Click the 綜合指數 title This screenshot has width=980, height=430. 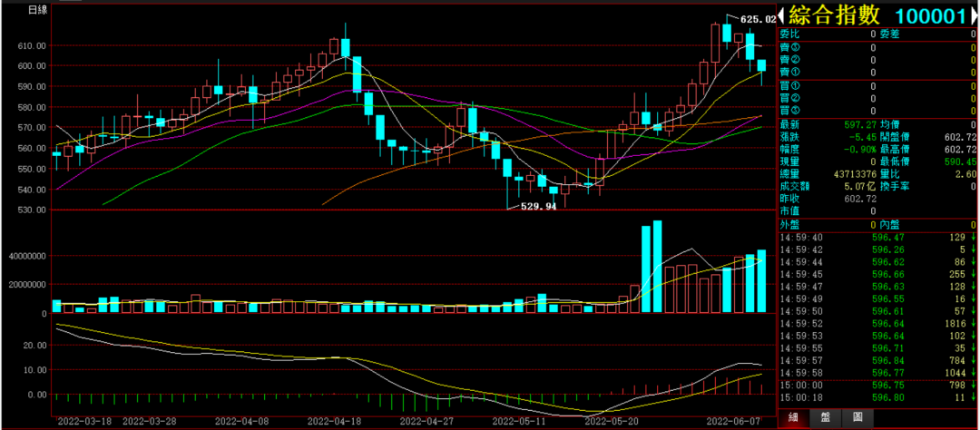pos(835,15)
